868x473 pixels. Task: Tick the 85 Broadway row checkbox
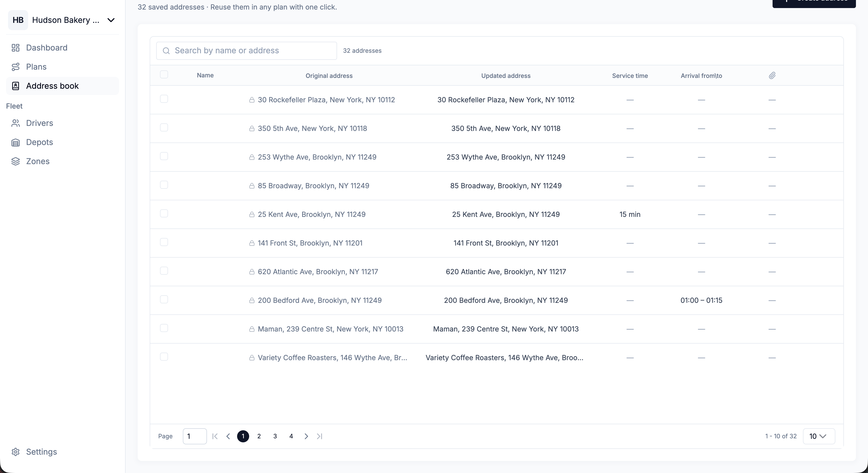(164, 185)
